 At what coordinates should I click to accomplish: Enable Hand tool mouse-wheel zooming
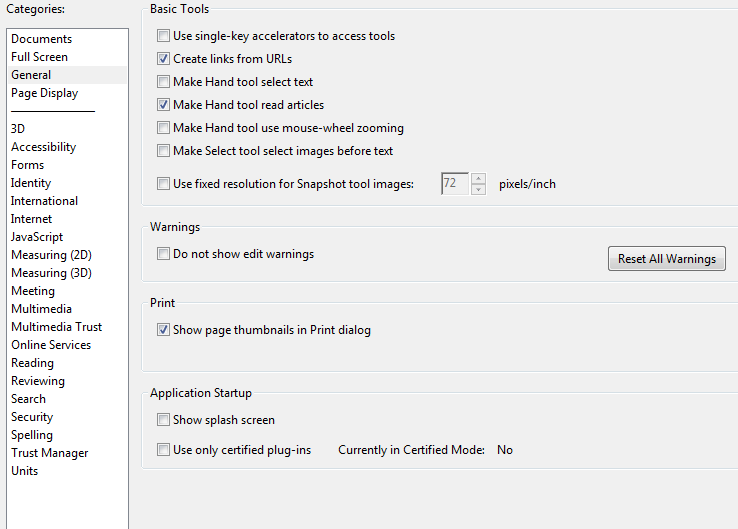tap(164, 128)
